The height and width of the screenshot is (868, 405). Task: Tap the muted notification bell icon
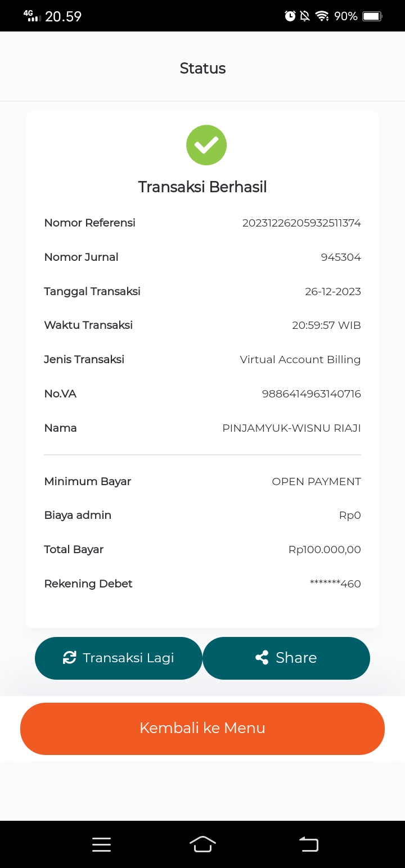[x=305, y=16]
